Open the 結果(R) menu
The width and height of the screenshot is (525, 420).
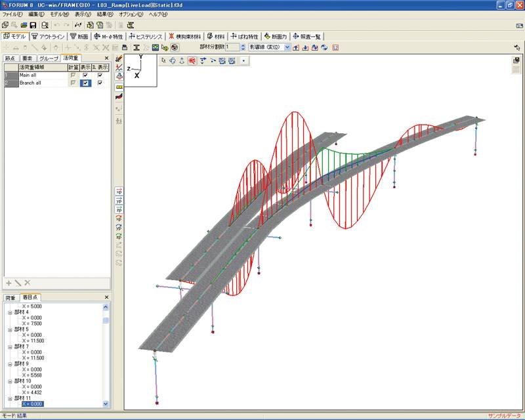[x=105, y=14]
